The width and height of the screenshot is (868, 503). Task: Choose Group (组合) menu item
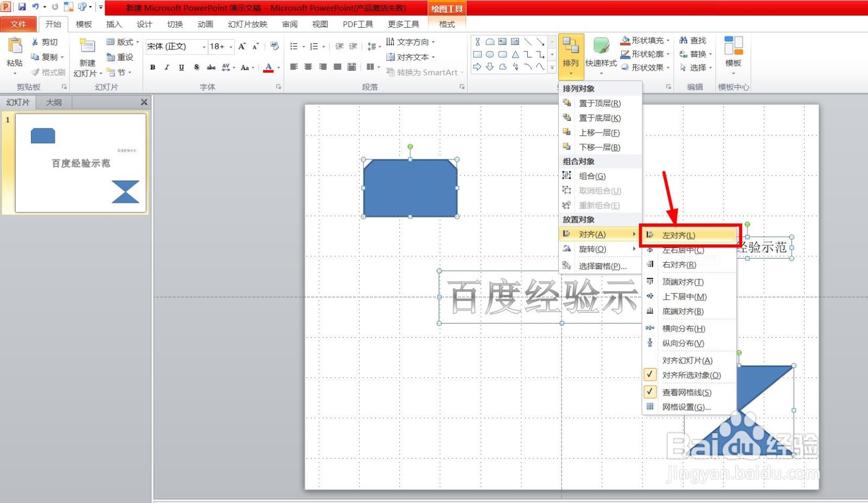600,176
